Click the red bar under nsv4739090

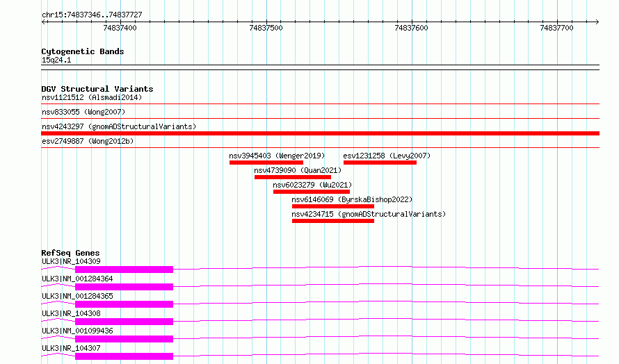(x=293, y=177)
